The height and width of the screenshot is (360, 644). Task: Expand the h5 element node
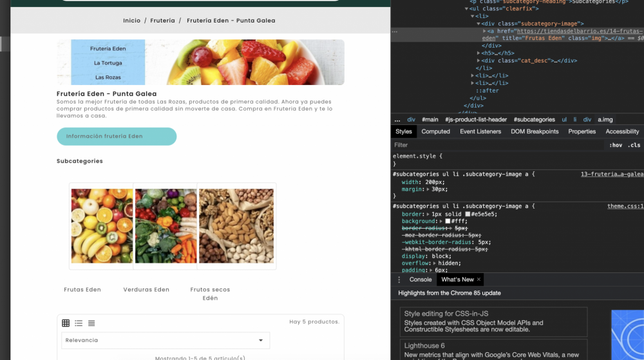pyautogui.click(x=478, y=53)
